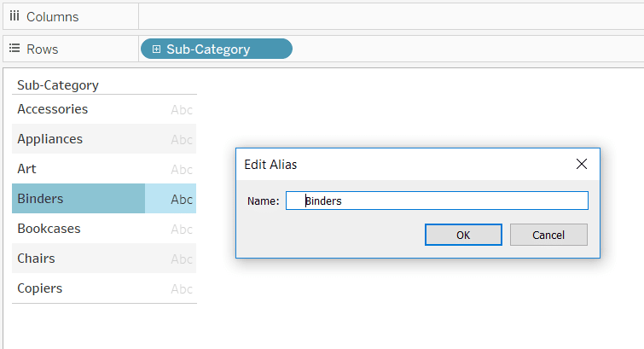Select the Chairs row label
The width and height of the screenshot is (644, 349).
(36, 259)
